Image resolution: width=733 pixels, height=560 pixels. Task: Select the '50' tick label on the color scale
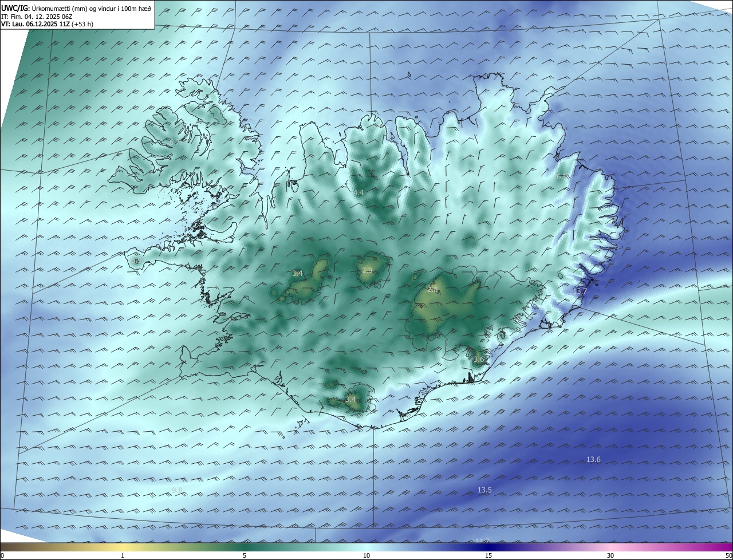coord(728,555)
